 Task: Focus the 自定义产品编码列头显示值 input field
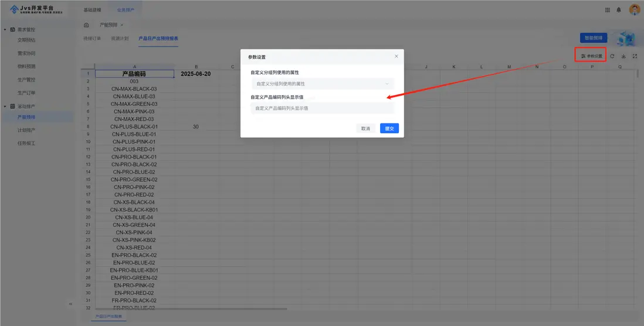pyautogui.click(x=323, y=108)
